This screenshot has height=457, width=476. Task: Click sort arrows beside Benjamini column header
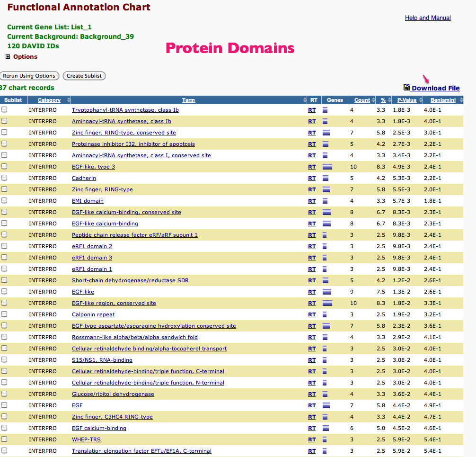coord(461,100)
